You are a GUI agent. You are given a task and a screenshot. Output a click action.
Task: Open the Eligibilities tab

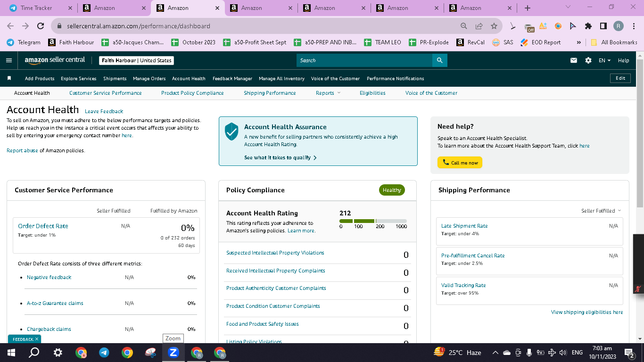372,93
